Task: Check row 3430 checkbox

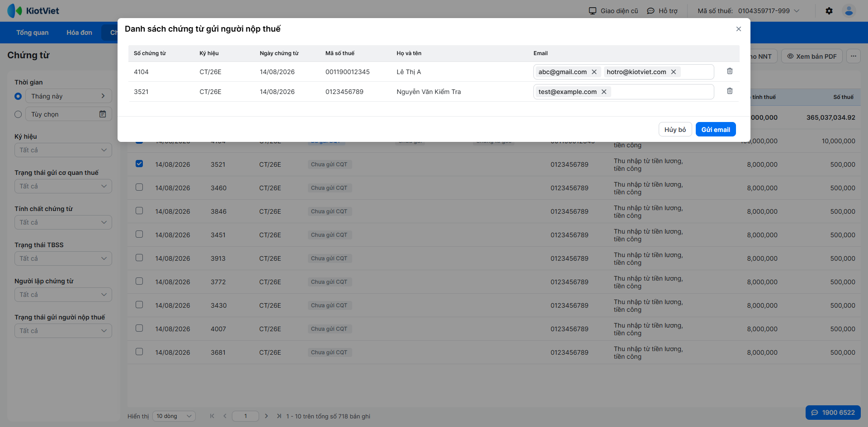Action: 139,305
